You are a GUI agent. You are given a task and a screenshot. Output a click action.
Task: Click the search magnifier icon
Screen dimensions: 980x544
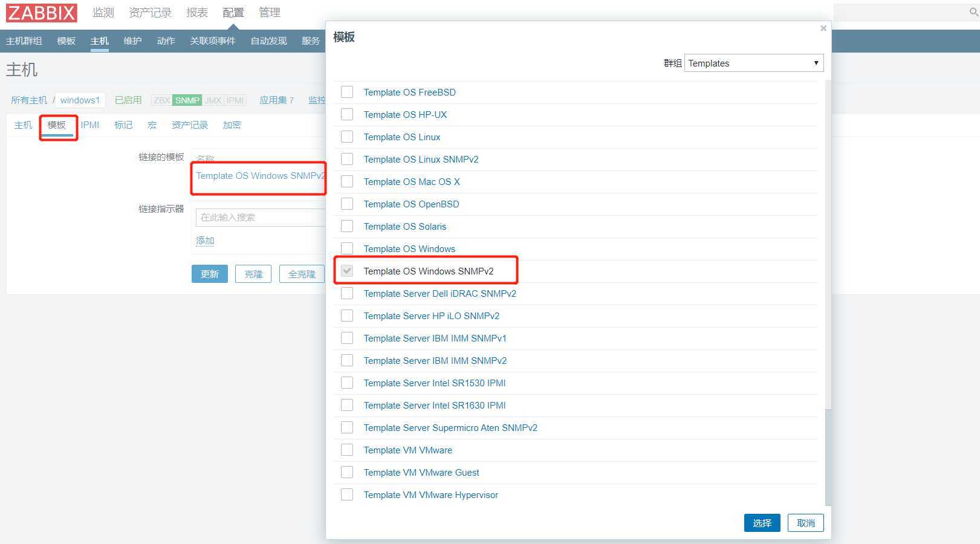pos(973,11)
